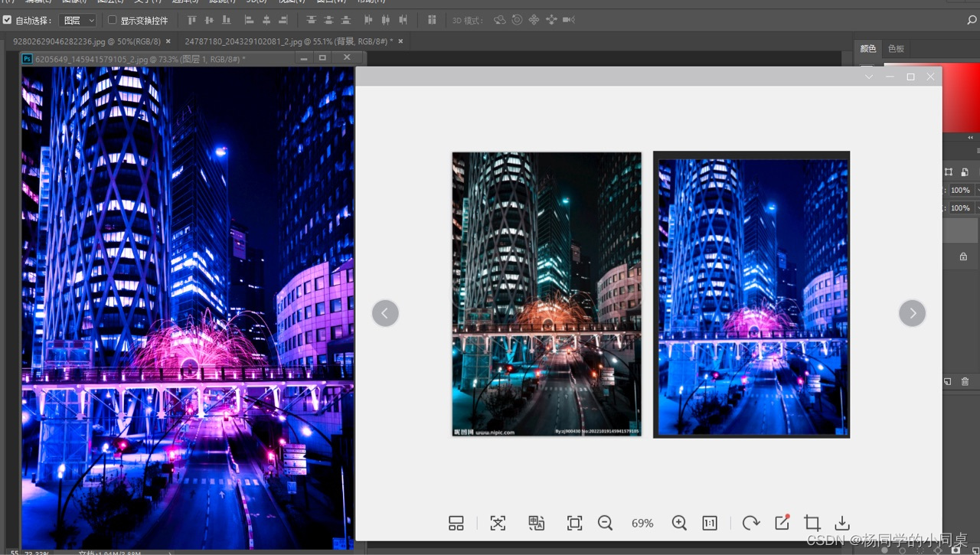980x555 pixels.
Task: Minimize the 6205649 floating document window
Action: tap(304, 58)
